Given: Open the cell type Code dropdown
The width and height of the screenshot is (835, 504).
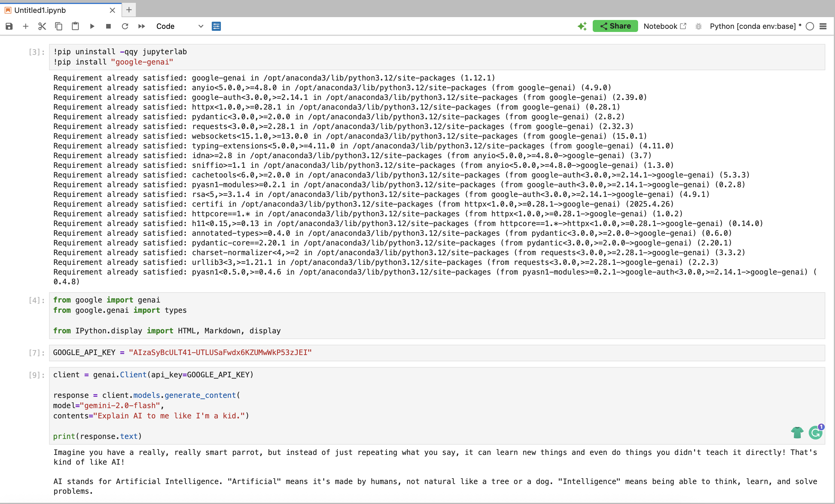Looking at the screenshot, I should pyautogui.click(x=179, y=26).
